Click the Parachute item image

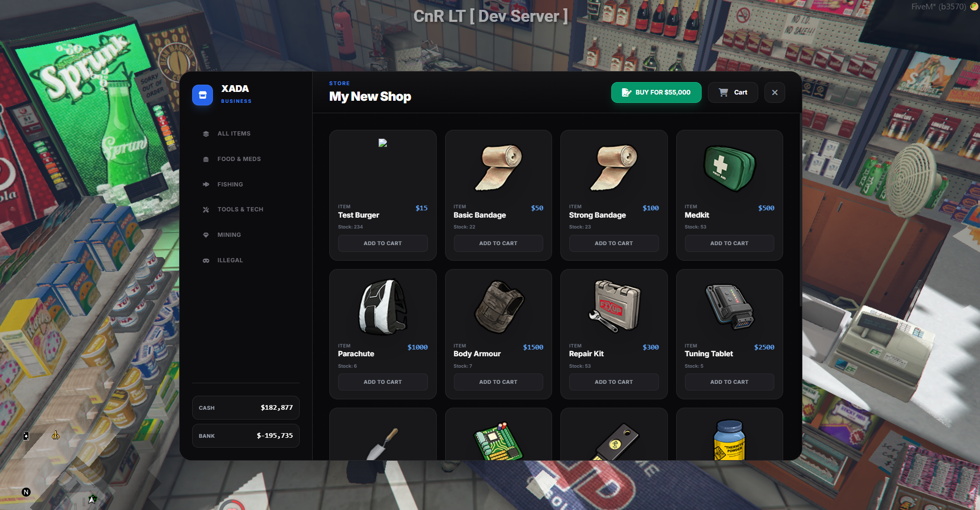[x=383, y=306]
